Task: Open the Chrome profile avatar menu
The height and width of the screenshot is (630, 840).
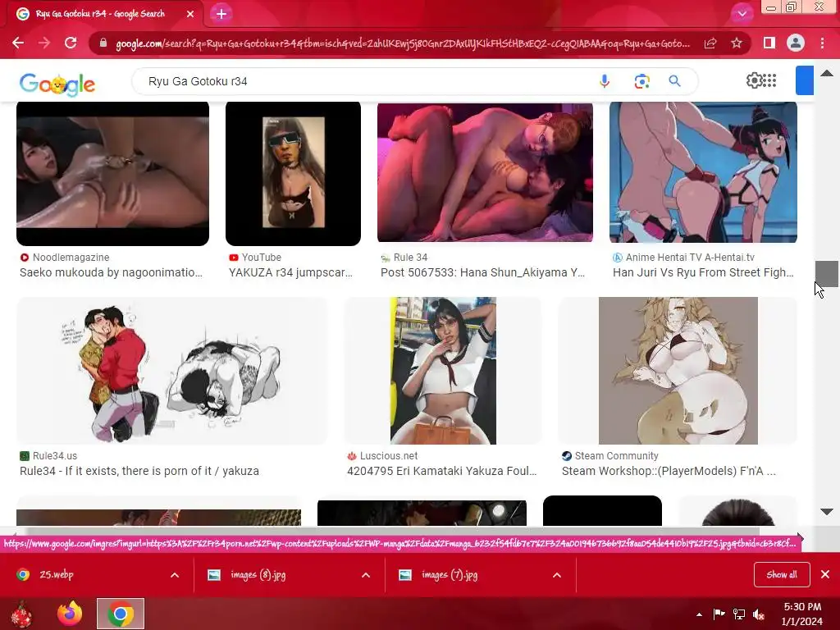Action: click(x=796, y=43)
